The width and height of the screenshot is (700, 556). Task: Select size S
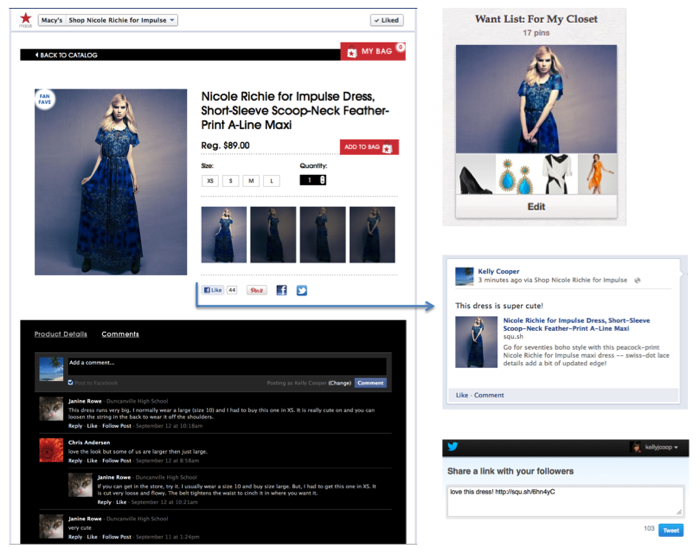click(x=231, y=181)
